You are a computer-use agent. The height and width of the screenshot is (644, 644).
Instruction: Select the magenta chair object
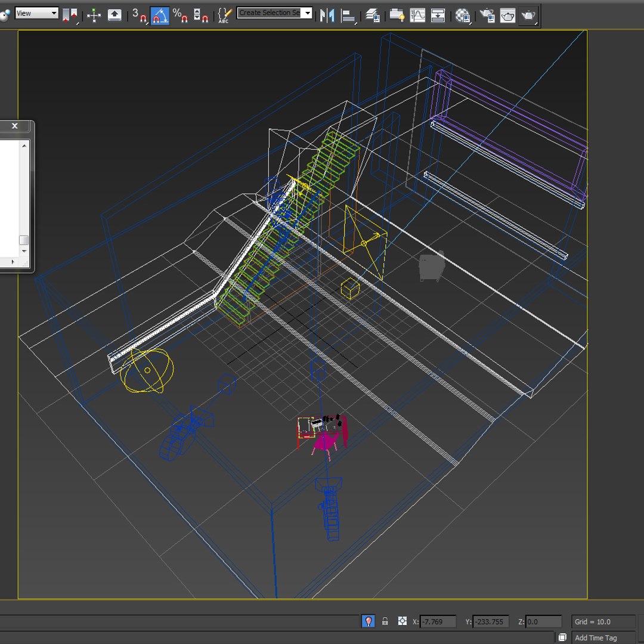pyautogui.click(x=324, y=441)
